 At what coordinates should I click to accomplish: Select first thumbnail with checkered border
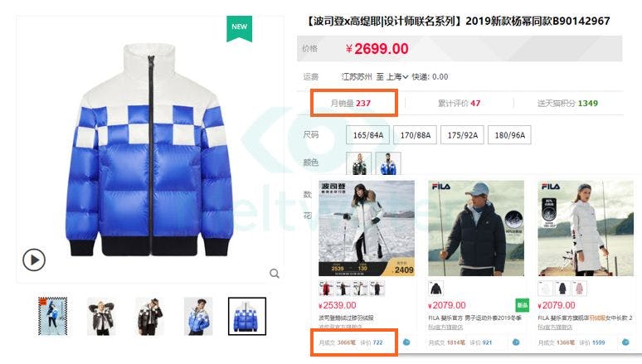point(52,316)
